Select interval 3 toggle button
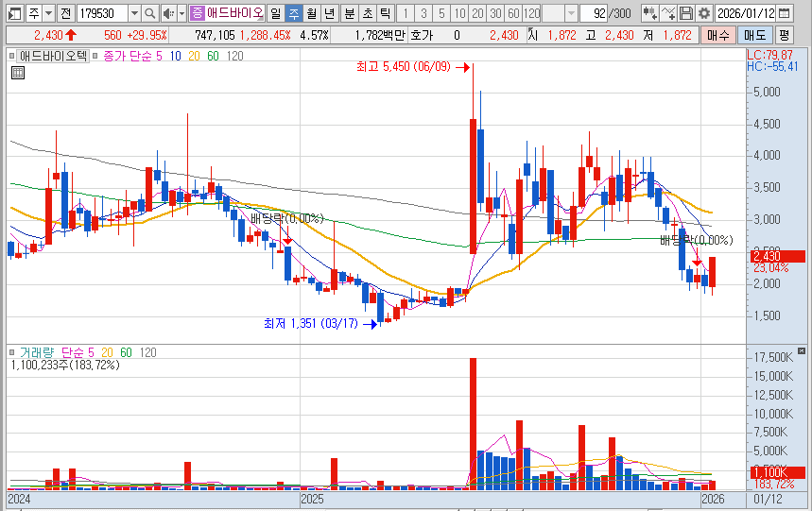Screen dimensions: 812x511 423,13
